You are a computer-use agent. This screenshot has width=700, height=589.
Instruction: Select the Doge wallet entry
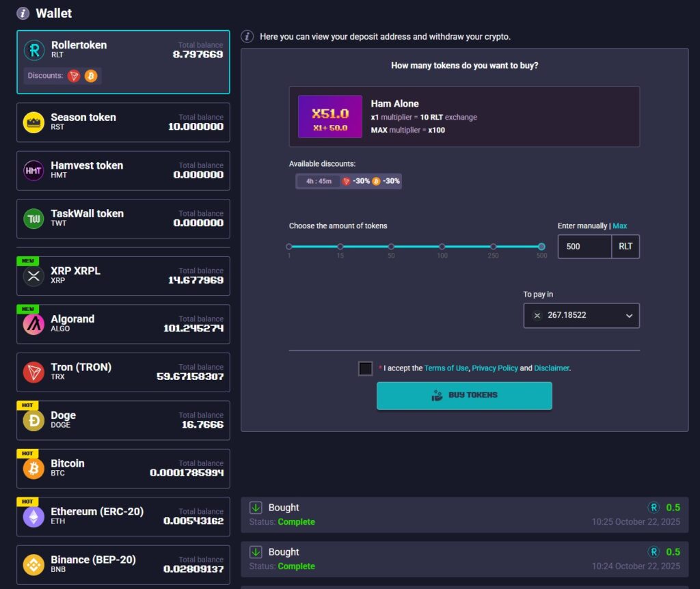123,420
